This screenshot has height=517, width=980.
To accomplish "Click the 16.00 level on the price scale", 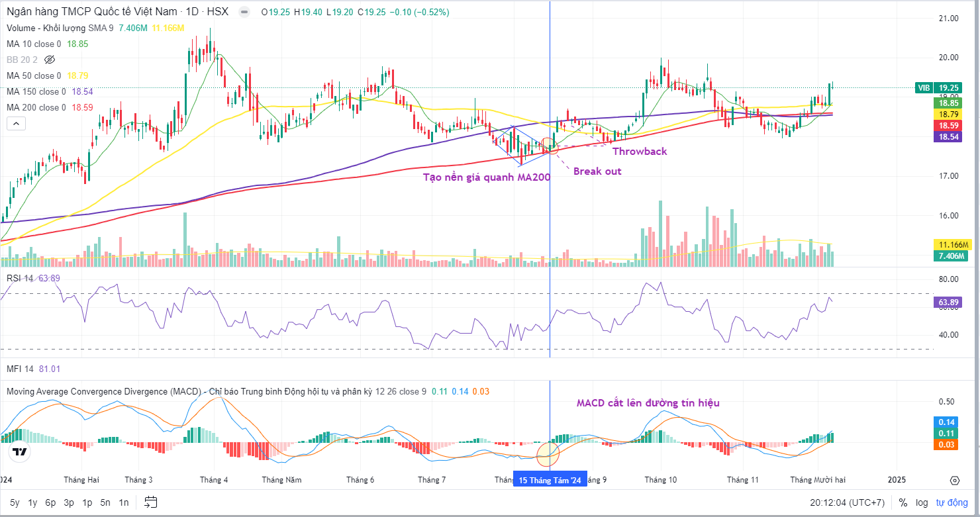I will point(950,215).
